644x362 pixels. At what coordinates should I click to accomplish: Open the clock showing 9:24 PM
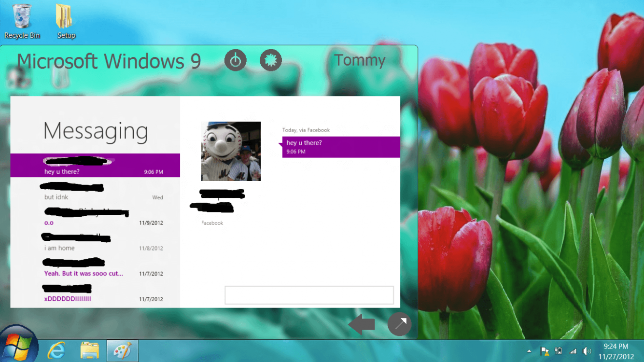point(616,351)
